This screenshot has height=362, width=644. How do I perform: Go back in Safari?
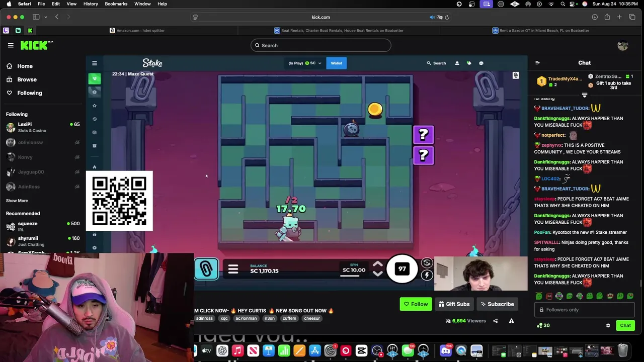point(57,17)
